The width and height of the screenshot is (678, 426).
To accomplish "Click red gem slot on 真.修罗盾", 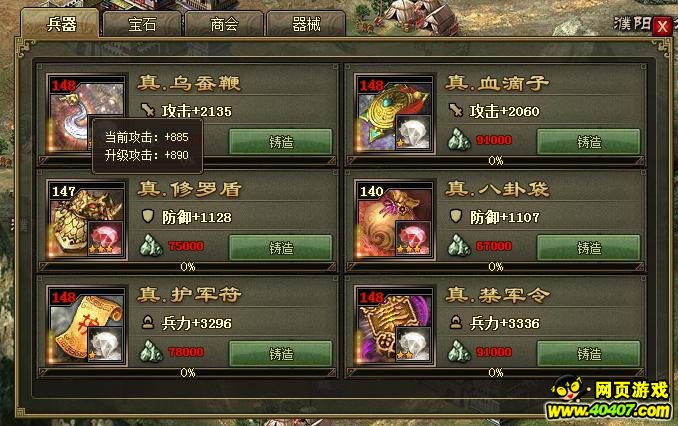I will (x=106, y=239).
